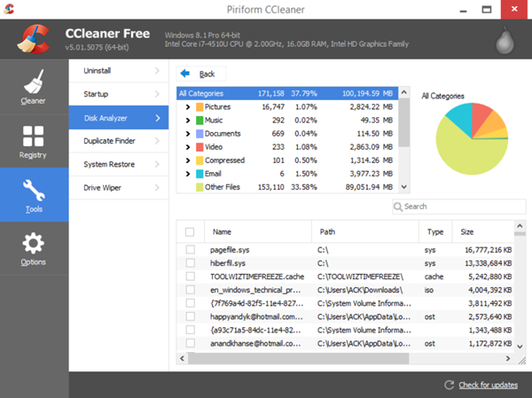This screenshot has width=532, height=398.
Task: Go back with the Back button
Action: 201,74
